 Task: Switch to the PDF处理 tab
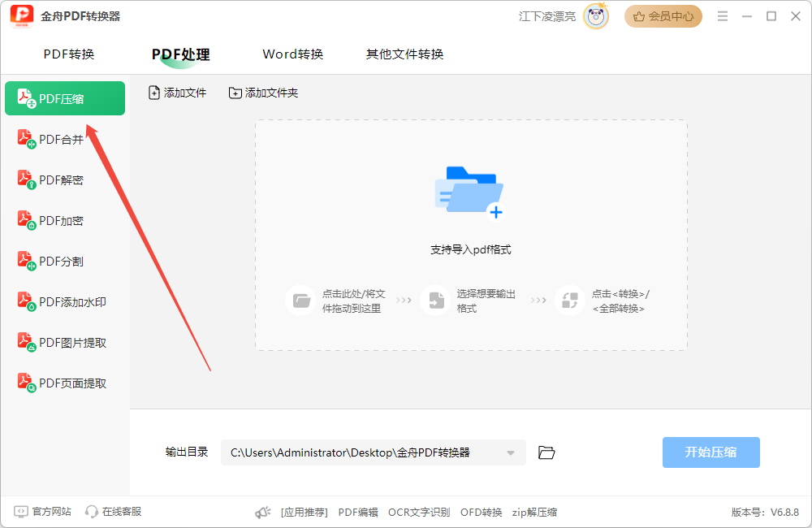point(181,54)
